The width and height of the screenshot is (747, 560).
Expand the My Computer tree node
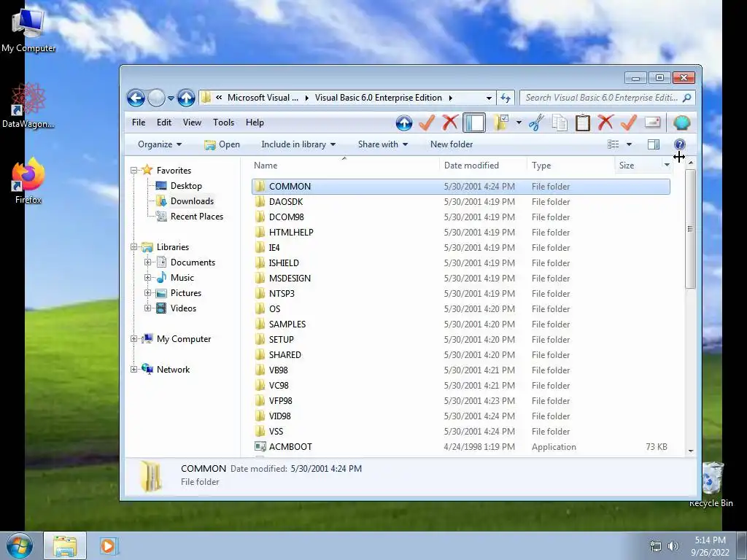tap(134, 338)
